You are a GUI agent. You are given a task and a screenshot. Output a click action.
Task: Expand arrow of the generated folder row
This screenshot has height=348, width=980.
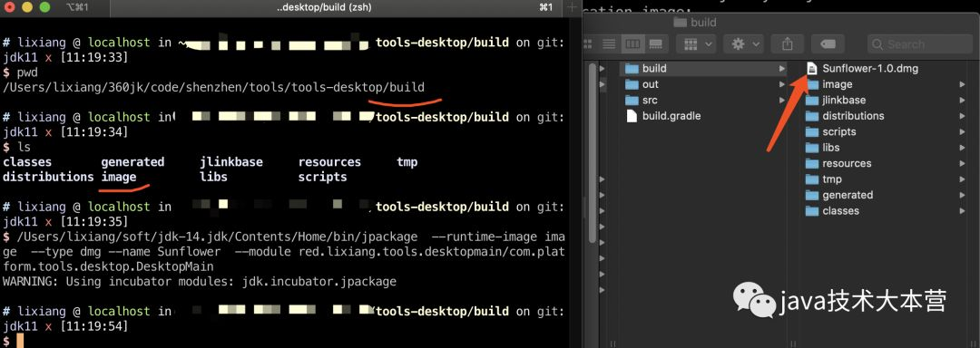coord(963,195)
